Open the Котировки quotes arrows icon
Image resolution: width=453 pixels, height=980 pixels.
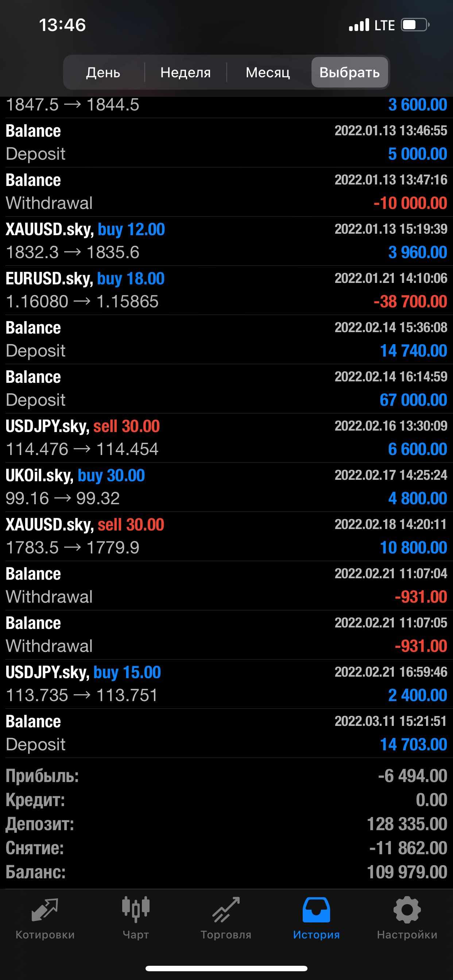coord(45,910)
